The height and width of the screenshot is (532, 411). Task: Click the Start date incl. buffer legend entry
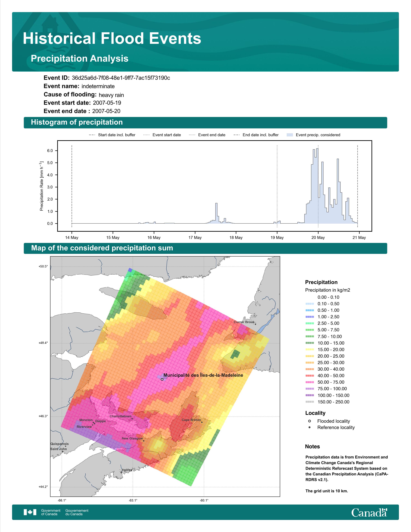[112, 135]
